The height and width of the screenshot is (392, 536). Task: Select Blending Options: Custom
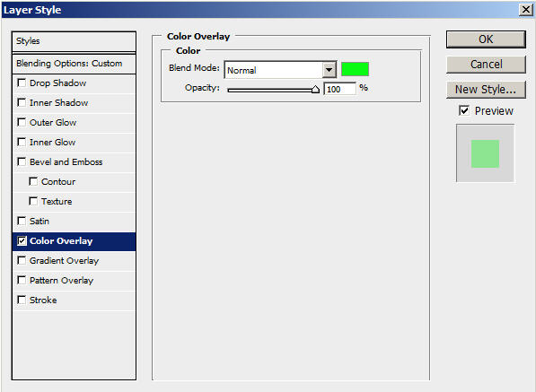[74, 64]
